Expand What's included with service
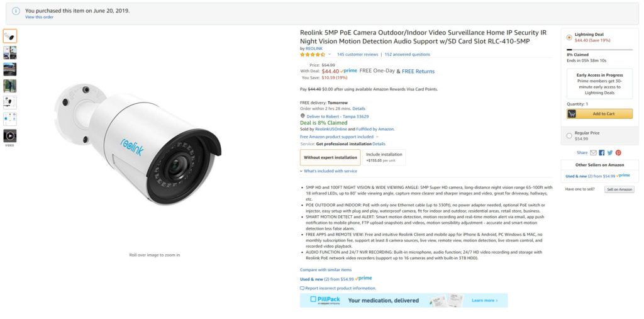644x319 pixels. 301,171
